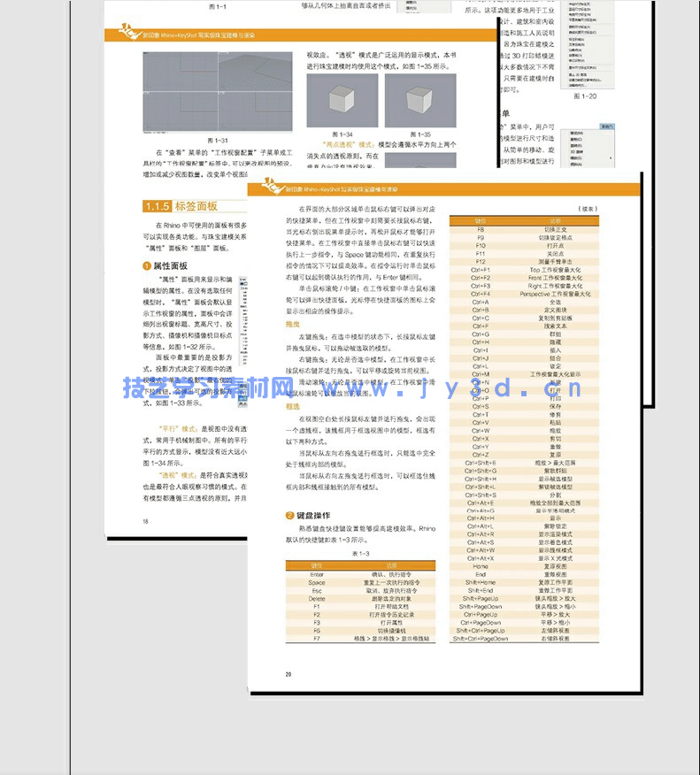The width and height of the screenshot is (700, 775).
Task: Click the "Ctrl+Shift+E" shortcut cell
Action: (481, 463)
